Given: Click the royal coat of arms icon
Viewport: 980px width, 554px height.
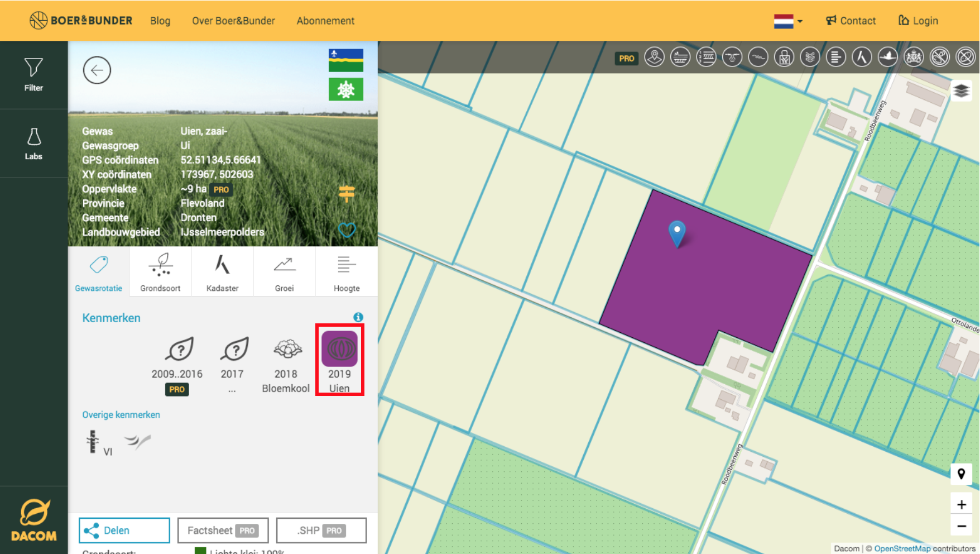Looking at the screenshot, I should tap(914, 57).
